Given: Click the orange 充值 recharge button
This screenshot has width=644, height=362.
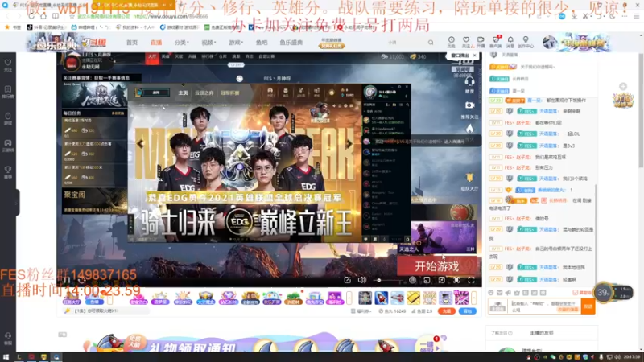Looking at the screenshot, I should click(x=447, y=311).
